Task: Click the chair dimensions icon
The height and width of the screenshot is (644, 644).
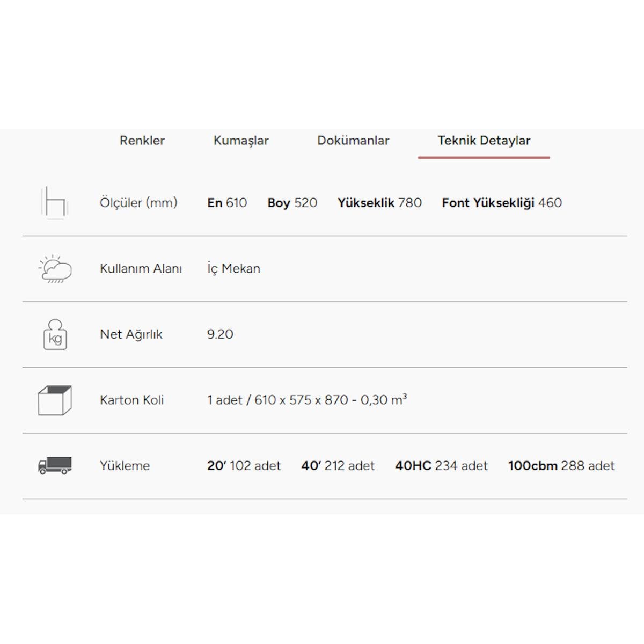Action: 54,203
